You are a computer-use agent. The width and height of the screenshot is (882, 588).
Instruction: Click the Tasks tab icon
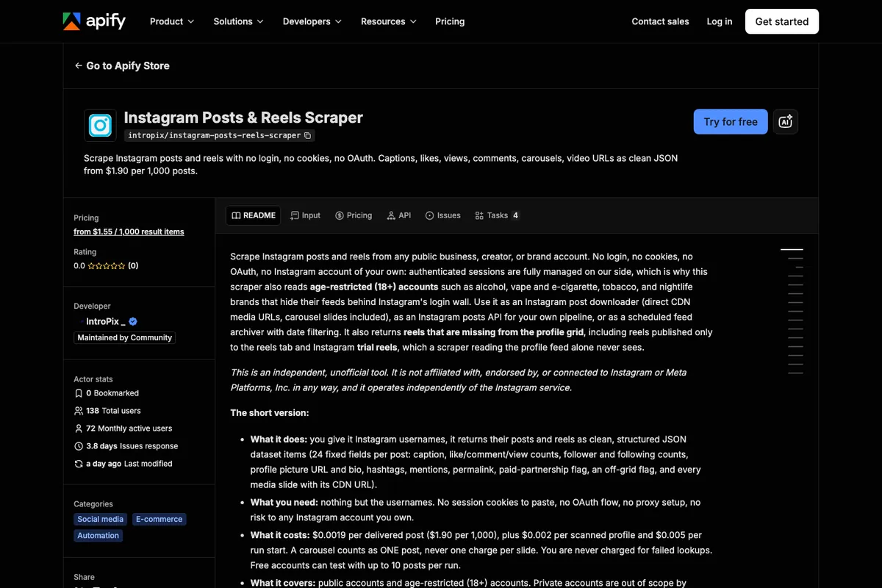tap(479, 215)
